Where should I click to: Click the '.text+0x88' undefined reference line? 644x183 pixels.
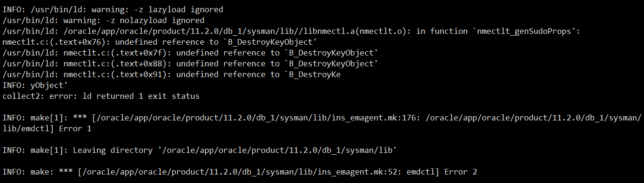click(190, 64)
